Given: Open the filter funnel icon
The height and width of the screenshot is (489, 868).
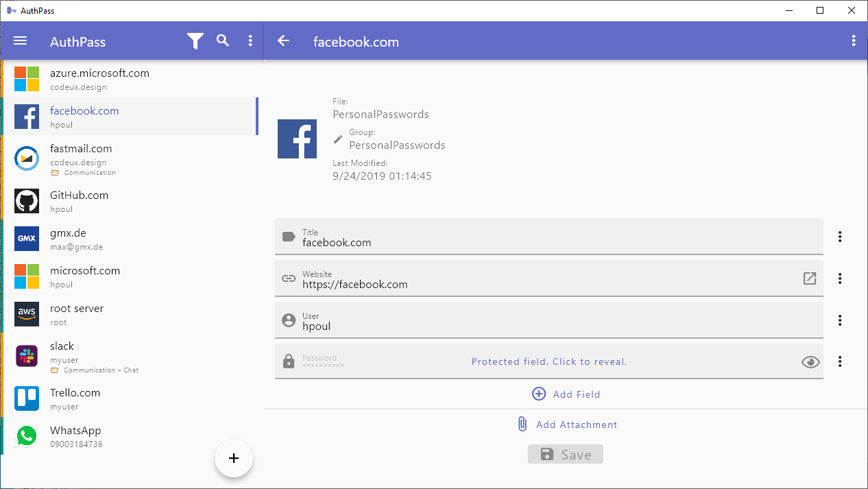Looking at the screenshot, I should (195, 41).
